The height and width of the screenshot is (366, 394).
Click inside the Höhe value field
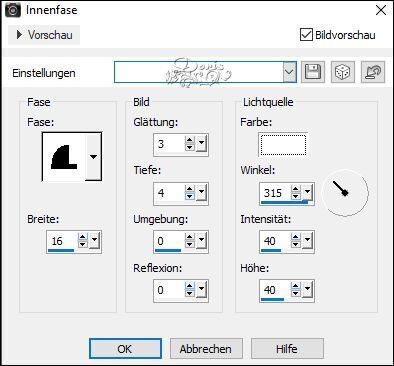(275, 290)
